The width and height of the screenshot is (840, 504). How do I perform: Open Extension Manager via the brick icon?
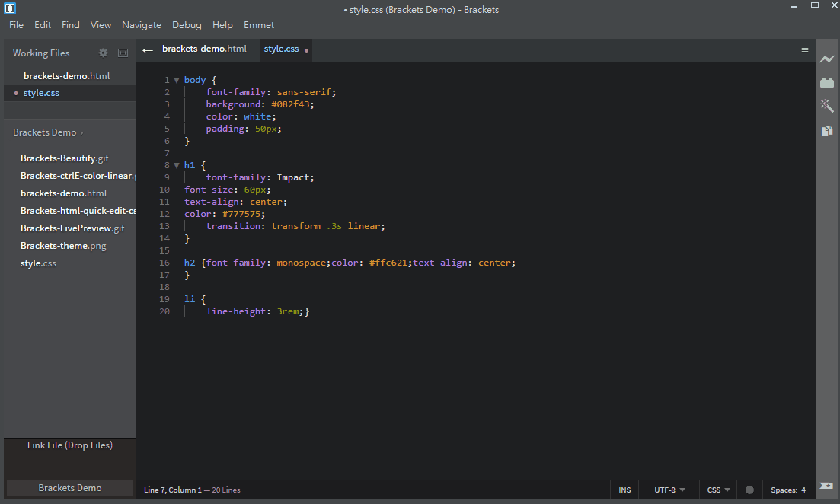pyautogui.click(x=826, y=82)
